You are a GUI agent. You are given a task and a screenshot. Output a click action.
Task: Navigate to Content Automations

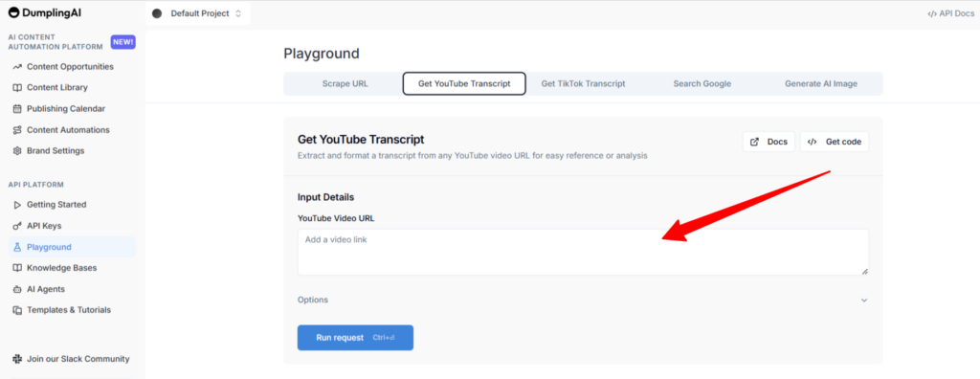pos(72,130)
